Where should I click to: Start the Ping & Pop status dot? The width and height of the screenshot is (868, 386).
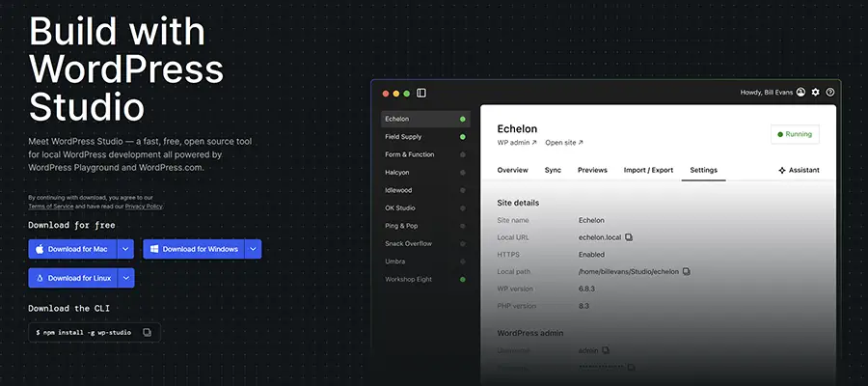pos(463,226)
